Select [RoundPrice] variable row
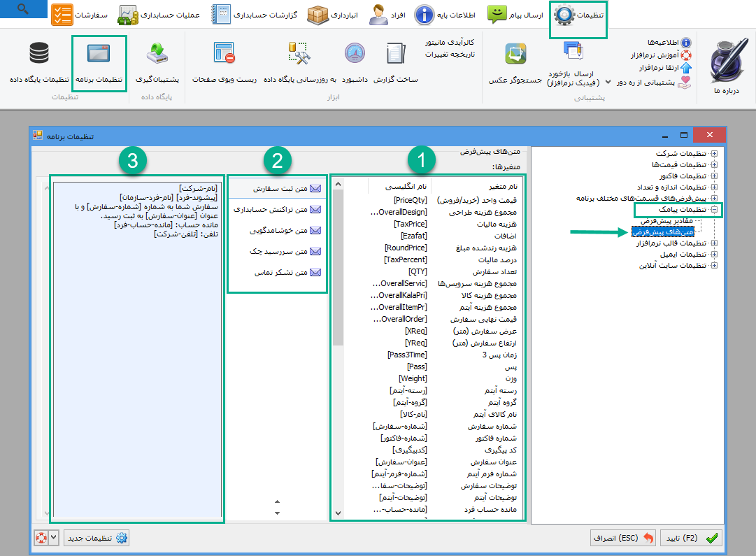The height and width of the screenshot is (556, 756). click(434, 248)
